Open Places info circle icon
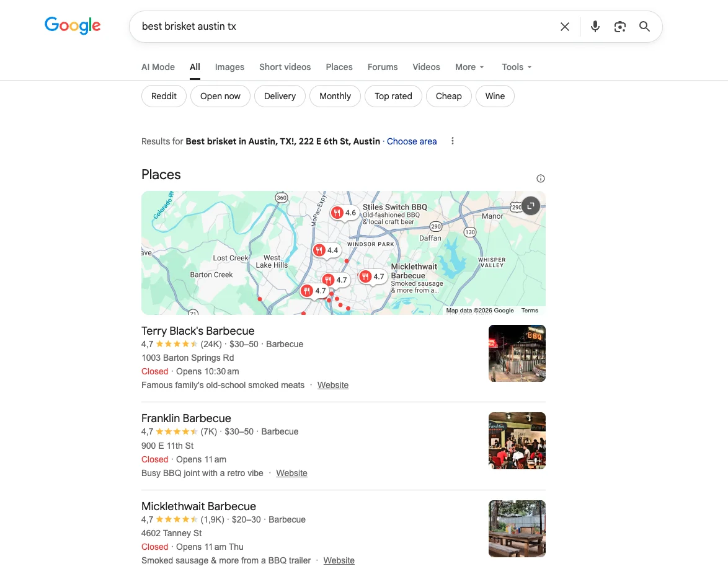Image resolution: width=728 pixels, height=574 pixels. tap(540, 179)
